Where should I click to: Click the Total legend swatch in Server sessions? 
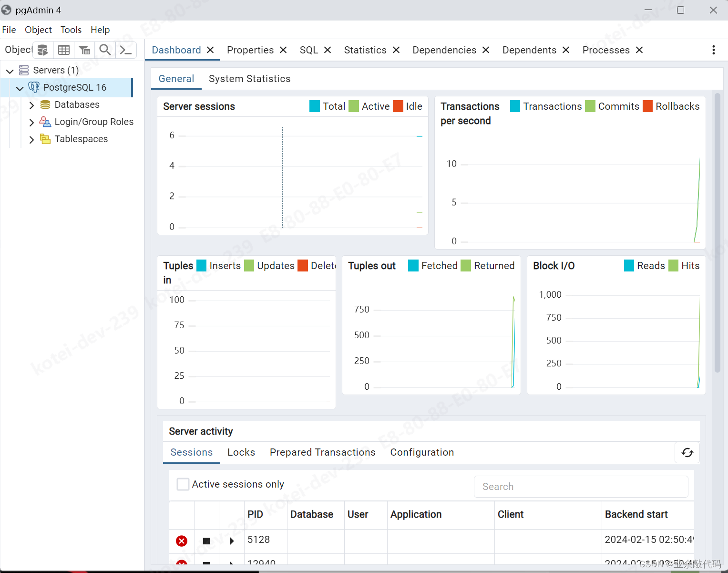point(315,106)
